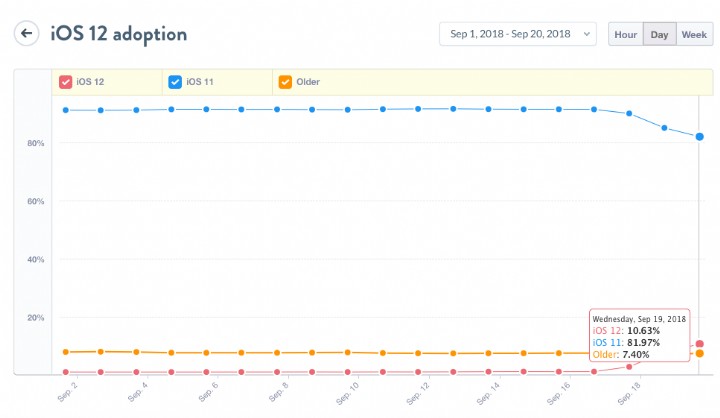
Task: Click the Older orange point on Sep 19
Action: point(700,353)
